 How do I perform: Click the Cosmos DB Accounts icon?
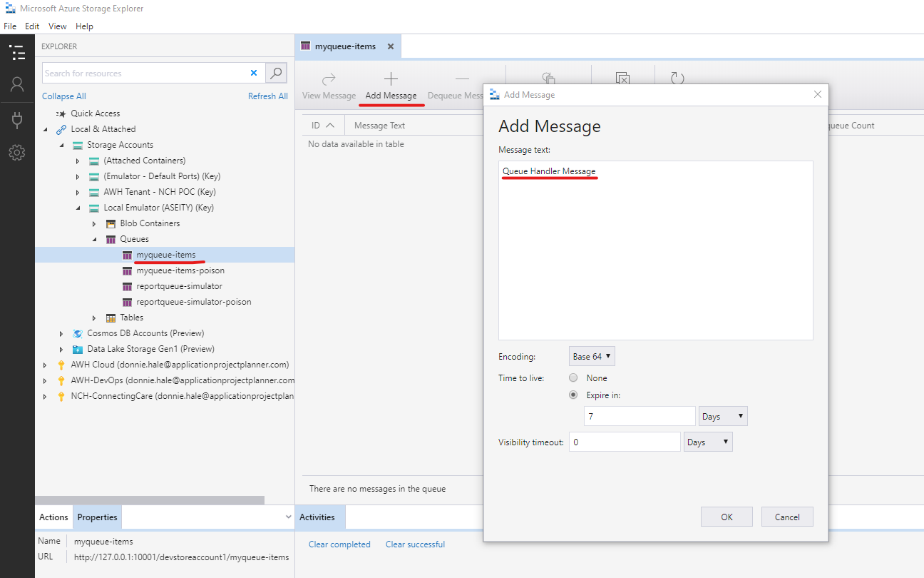click(78, 333)
